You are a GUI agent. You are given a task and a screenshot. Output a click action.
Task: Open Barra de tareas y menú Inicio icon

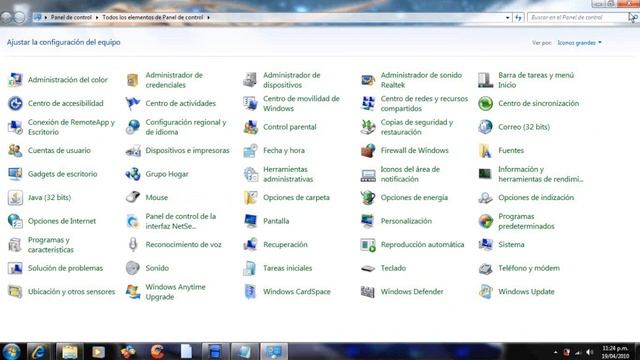(486, 80)
